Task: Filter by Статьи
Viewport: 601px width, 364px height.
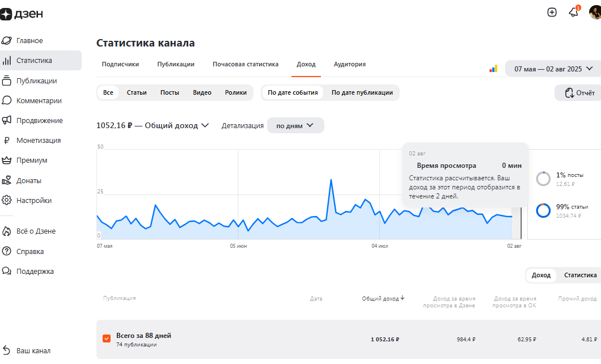Action: 137,93
